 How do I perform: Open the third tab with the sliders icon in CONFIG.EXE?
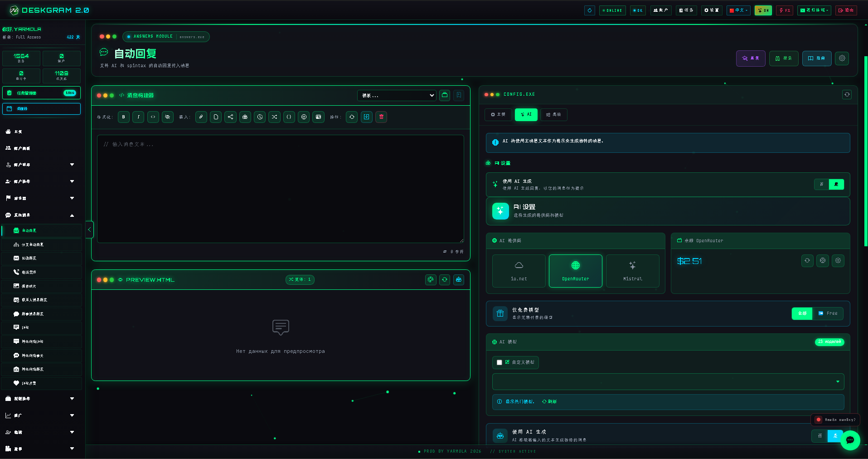pos(553,115)
